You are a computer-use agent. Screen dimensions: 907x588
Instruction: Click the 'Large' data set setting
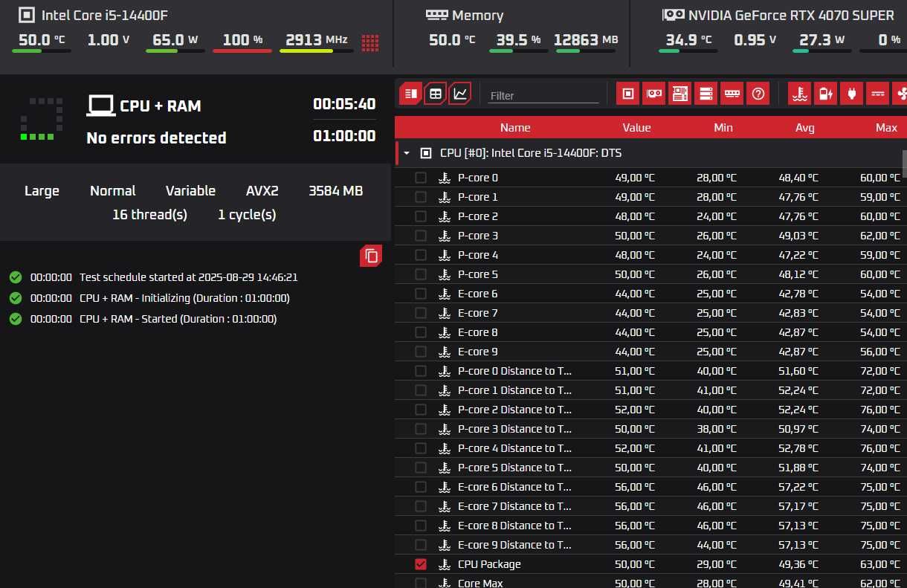pos(42,191)
